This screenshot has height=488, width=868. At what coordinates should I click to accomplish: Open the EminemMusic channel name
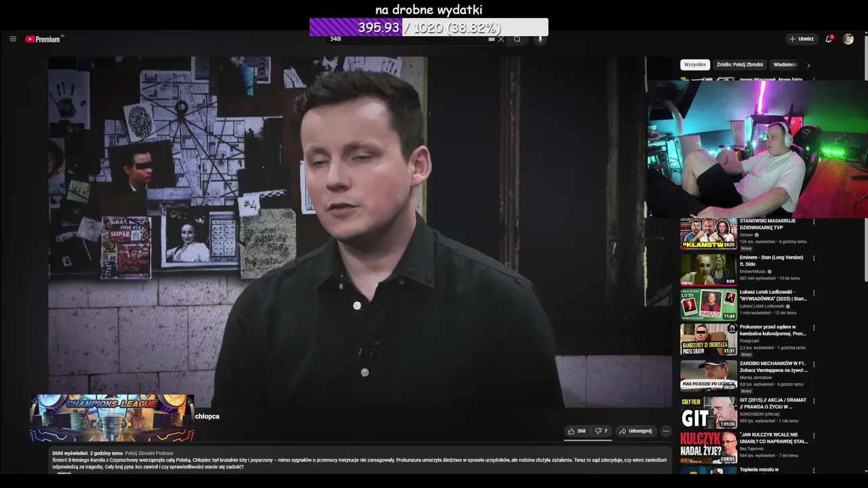click(753, 271)
